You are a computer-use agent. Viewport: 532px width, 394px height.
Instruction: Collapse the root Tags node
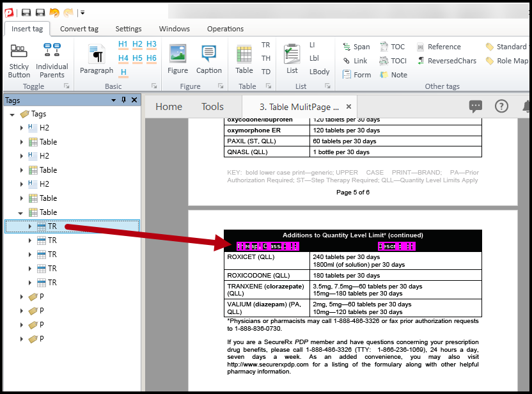[12, 114]
